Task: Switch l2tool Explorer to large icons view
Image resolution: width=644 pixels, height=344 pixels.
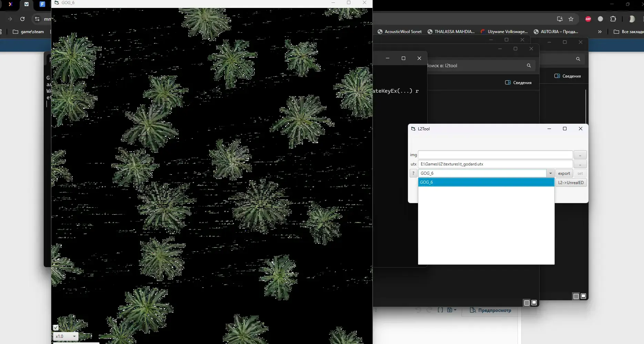Action: [534, 303]
